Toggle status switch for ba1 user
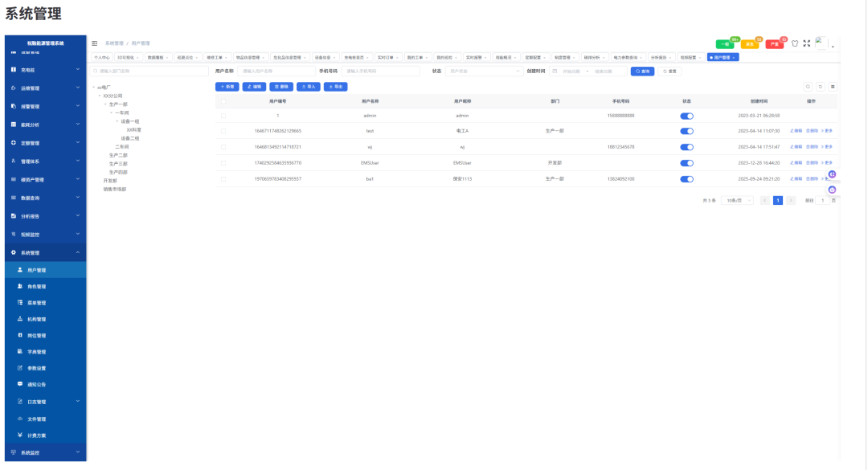The width and height of the screenshot is (868, 470). pyautogui.click(x=686, y=179)
